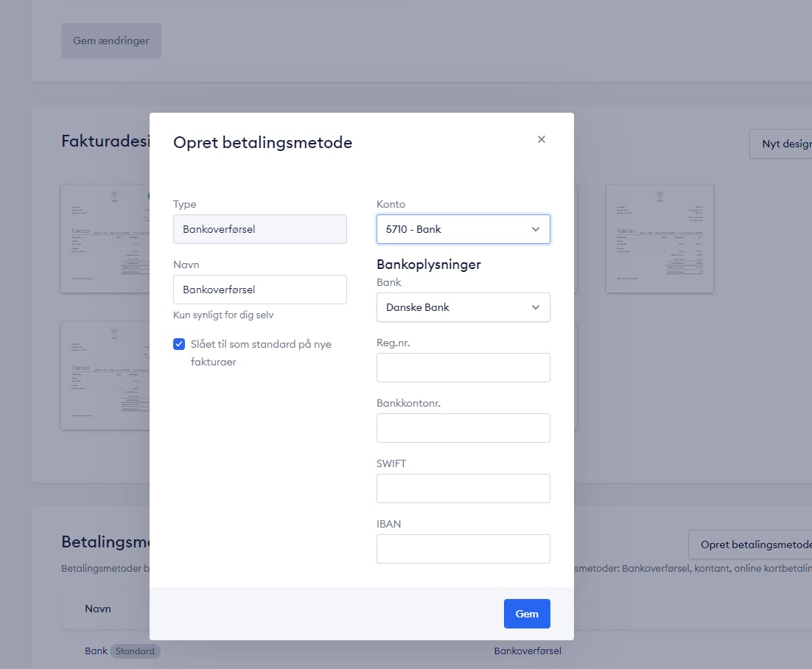Image resolution: width=812 pixels, height=669 pixels.
Task: Focus the SWIFT input field
Action: pyautogui.click(x=463, y=488)
